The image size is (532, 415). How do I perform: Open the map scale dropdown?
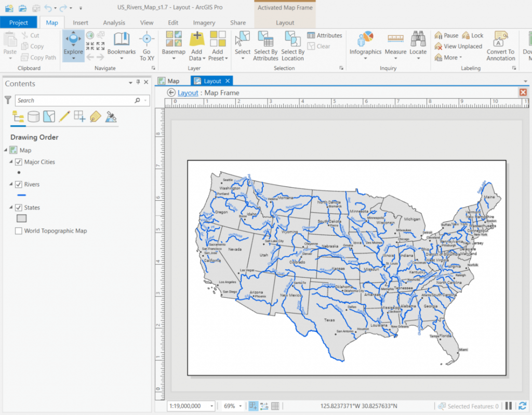click(x=211, y=406)
